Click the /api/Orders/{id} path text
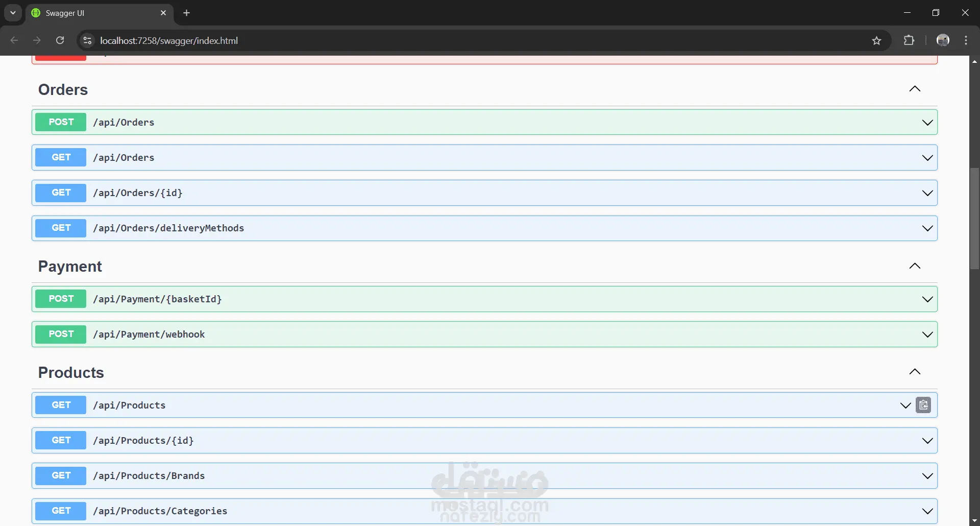Viewport: 980px width, 526px height. click(138, 193)
